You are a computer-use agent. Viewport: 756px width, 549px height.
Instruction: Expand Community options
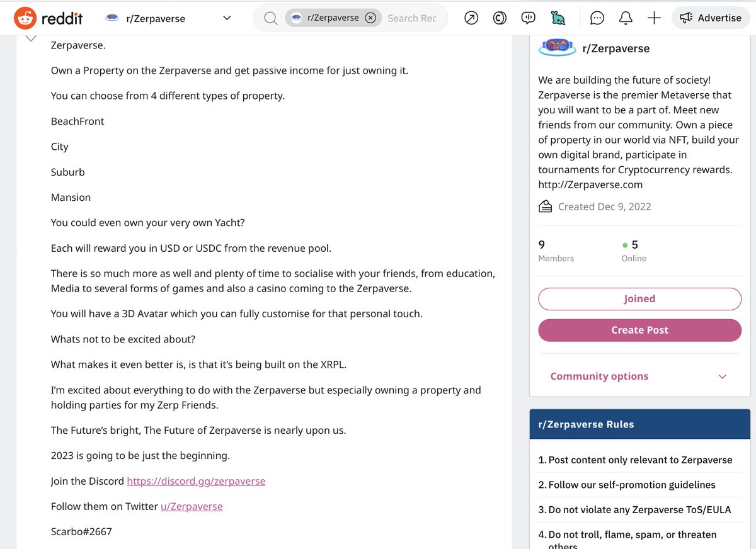click(639, 376)
